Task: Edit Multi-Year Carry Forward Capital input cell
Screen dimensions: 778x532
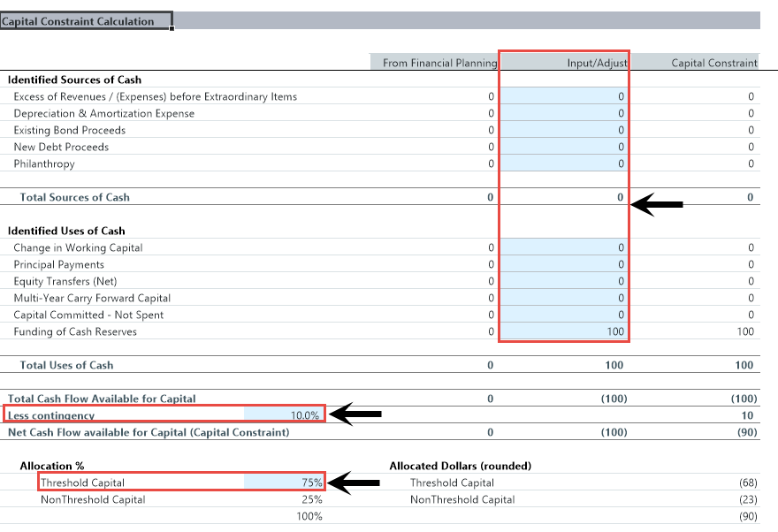Action: click(564, 298)
